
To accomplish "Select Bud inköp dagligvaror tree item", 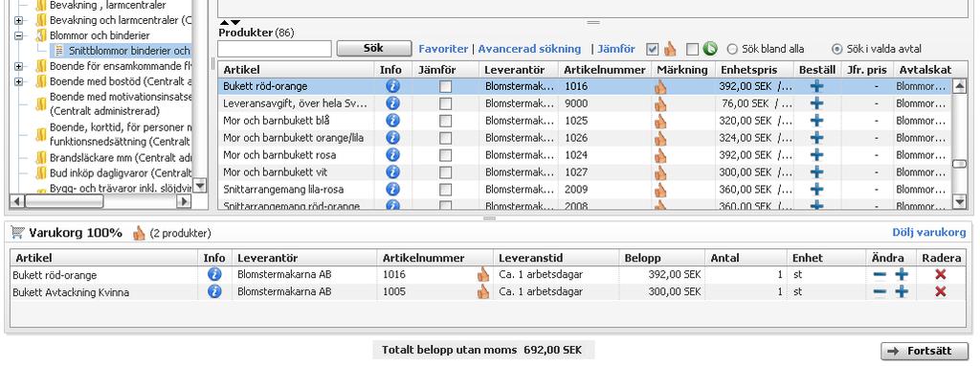I will pyautogui.click(x=120, y=172).
